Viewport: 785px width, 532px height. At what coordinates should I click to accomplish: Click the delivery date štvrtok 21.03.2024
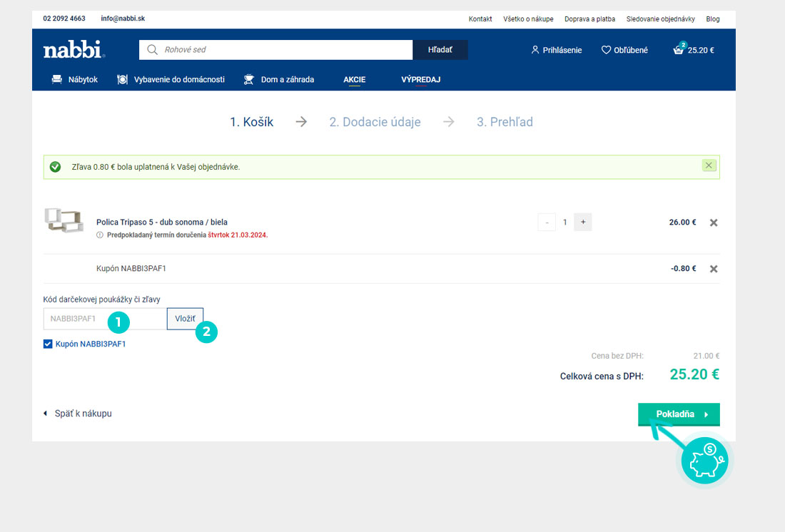[238, 235]
